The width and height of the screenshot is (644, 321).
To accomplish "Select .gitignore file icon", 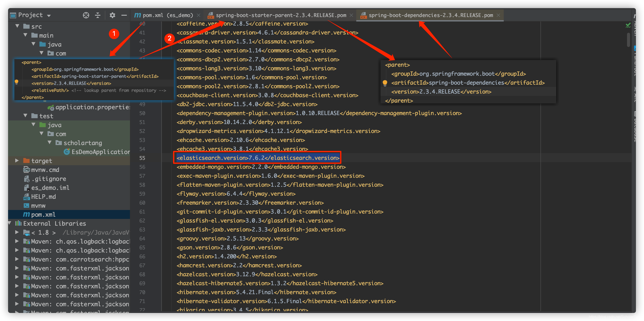I will (x=26, y=179).
